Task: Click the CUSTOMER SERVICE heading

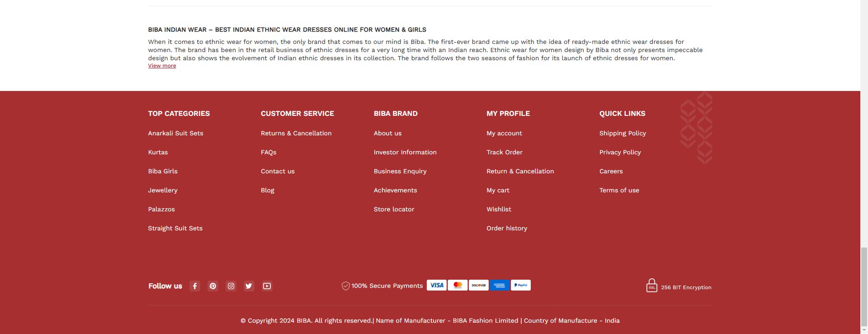Action: (x=297, y=113)
